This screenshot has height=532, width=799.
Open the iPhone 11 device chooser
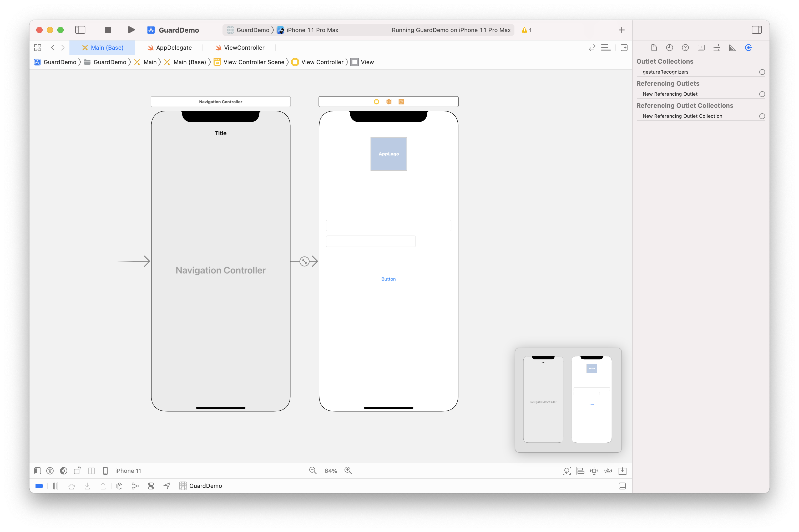coord(128,470)
